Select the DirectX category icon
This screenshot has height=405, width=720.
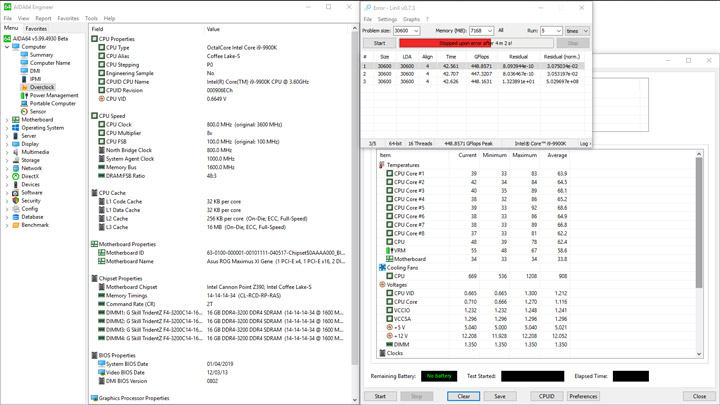tap(16, 176)
